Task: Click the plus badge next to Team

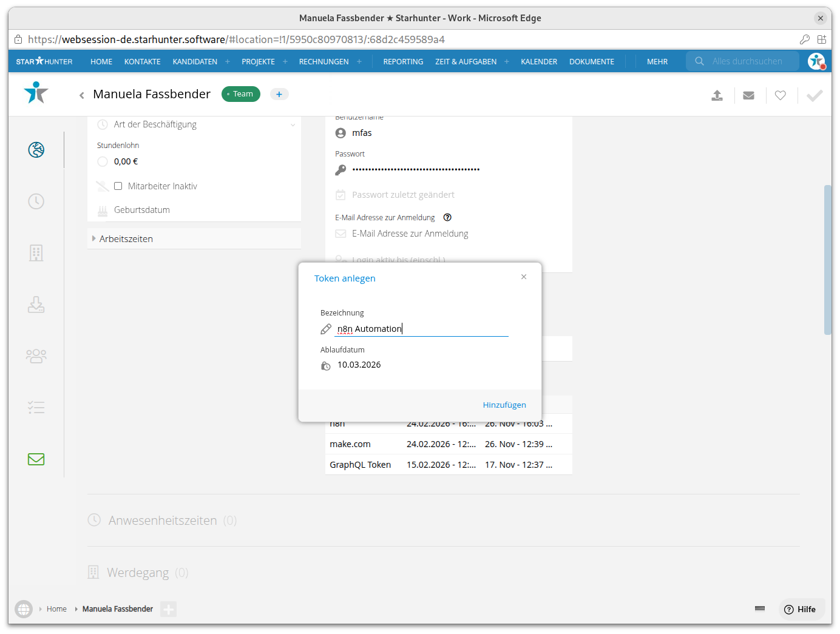Action: (x=279, y=94)
